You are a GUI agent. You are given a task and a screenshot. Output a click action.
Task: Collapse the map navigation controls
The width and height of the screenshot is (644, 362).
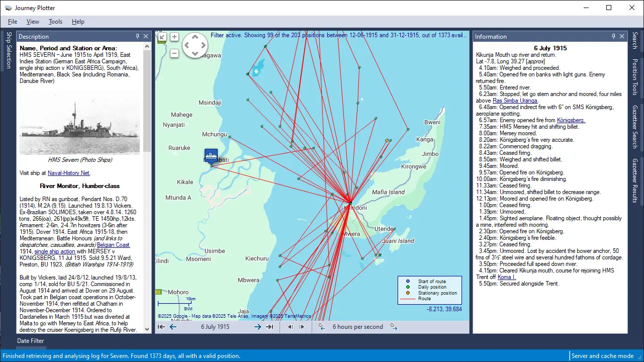pos(162,37)
